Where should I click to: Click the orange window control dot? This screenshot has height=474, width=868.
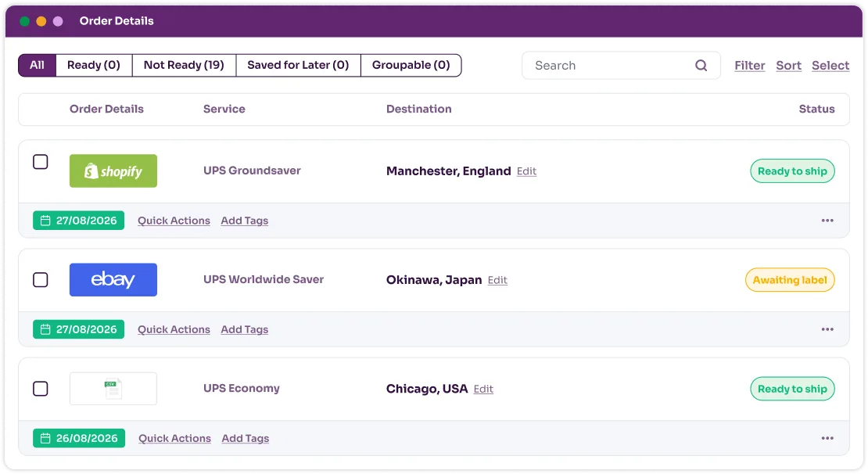41,21
